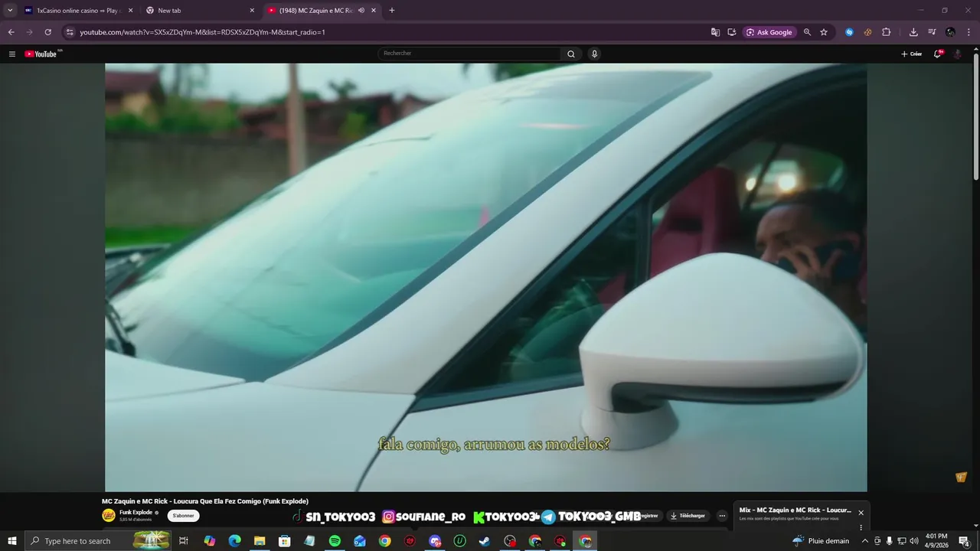Viewport: 980px width, 551px height.
Task: Open the Funk Explode channel avatar
Action: pos(109,515)
